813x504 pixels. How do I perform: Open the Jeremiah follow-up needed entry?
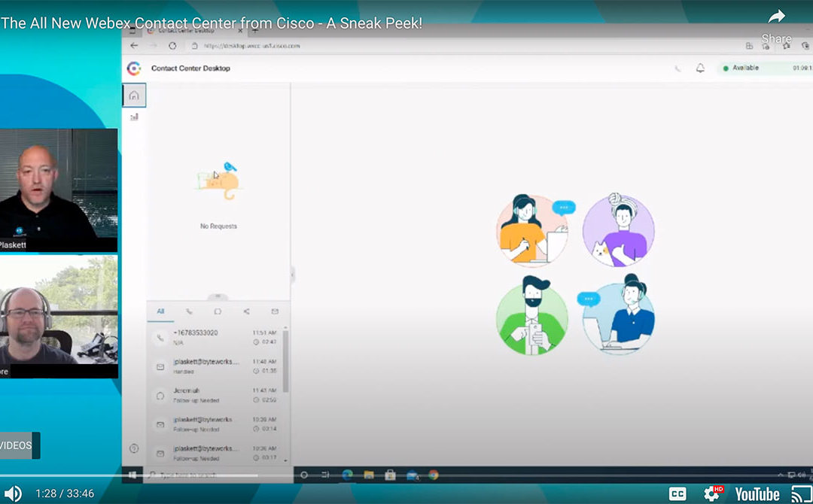[215, 396]
